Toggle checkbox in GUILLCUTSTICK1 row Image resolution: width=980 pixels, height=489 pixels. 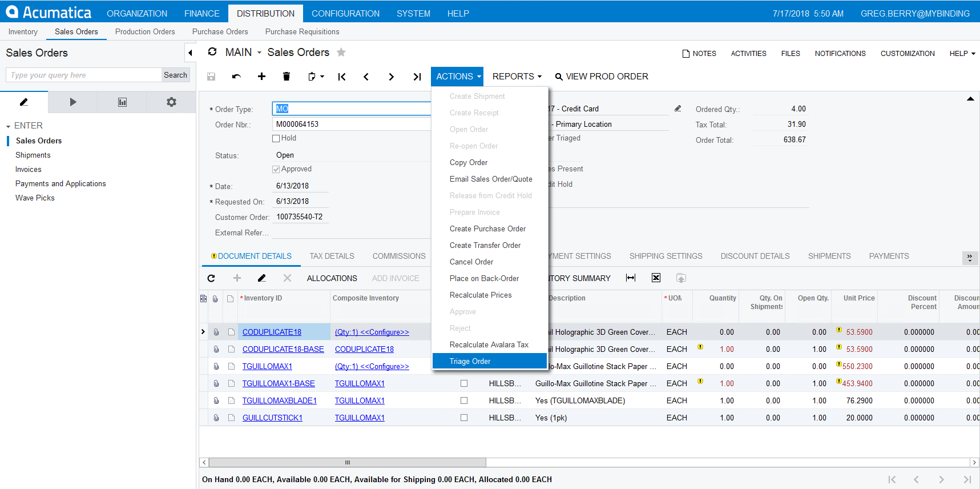[464, 418]
